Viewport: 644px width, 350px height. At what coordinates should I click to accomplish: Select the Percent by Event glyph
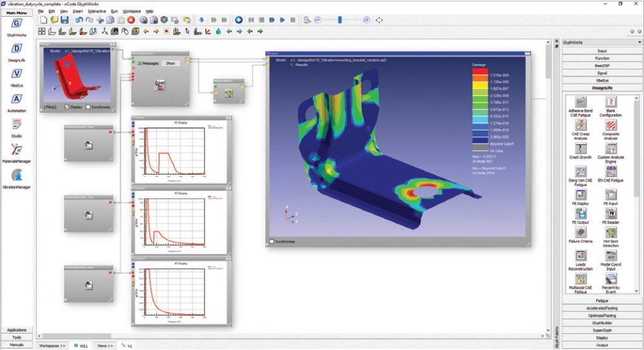point(611,284)
